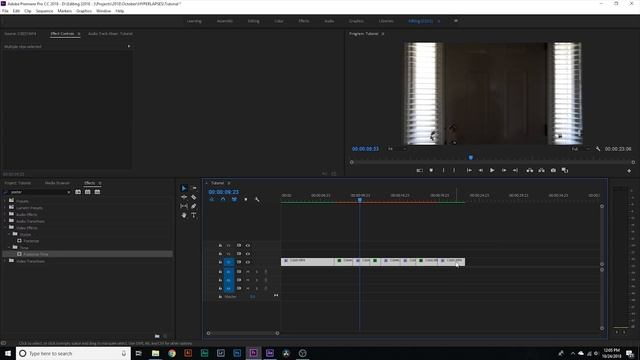Switch to the Color workspace tab
Image resolution: width=640 pixels, height=360 pixels.
coord(279,21)
